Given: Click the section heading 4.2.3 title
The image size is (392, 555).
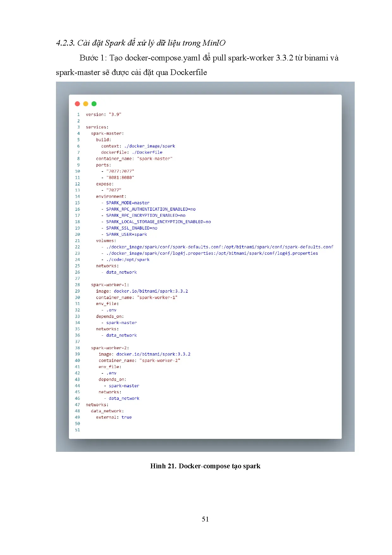Looking at the screenshot, I should [x=141, y=43].
